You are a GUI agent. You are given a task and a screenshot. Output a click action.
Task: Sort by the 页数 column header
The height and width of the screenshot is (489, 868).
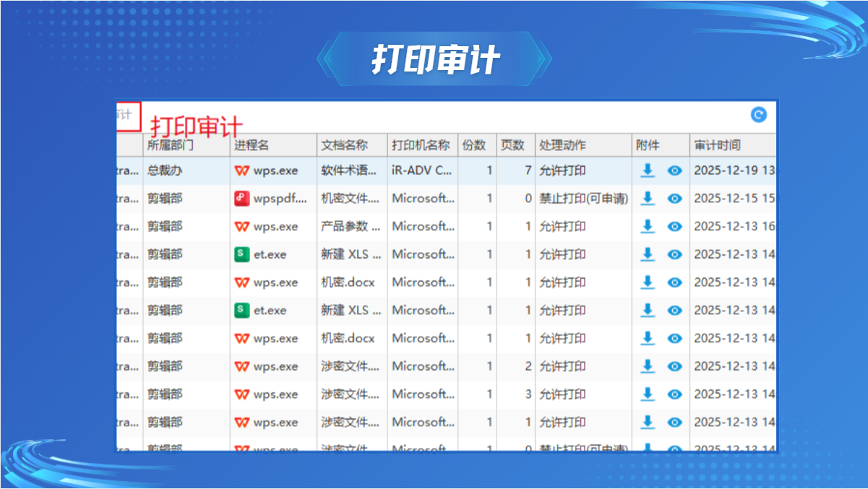click(x=515, y=145)
